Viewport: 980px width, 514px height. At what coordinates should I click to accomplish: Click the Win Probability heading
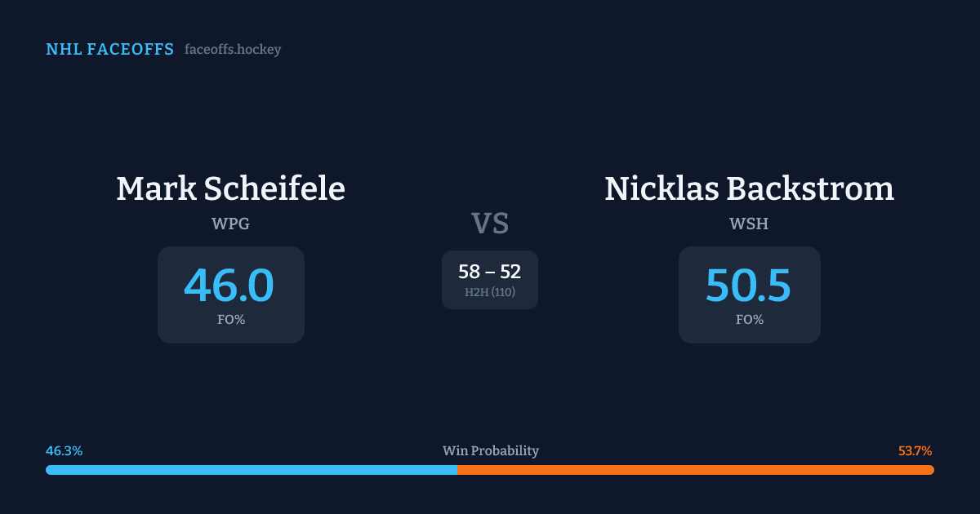pos(491,451)
